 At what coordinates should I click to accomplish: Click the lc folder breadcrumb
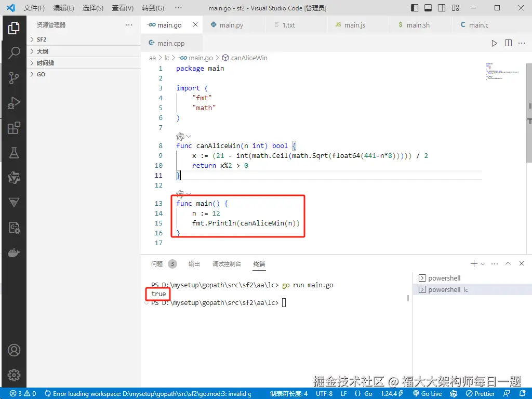(x=167, y=58)
